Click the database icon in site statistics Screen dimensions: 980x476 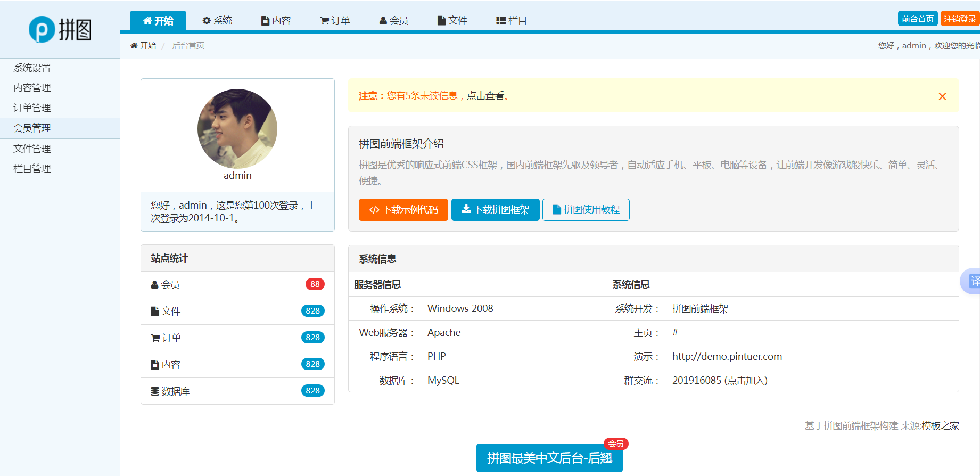[x=155, y=391]
